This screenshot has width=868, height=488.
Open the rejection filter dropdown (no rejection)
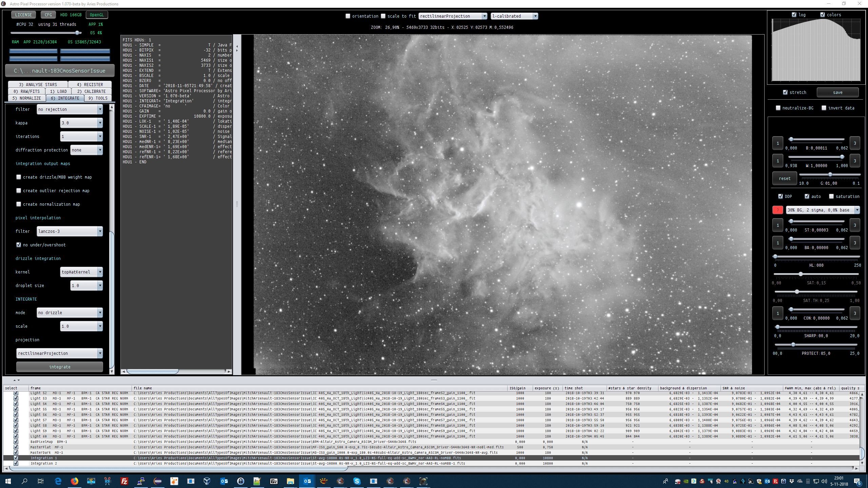click(x=70, y=109)
